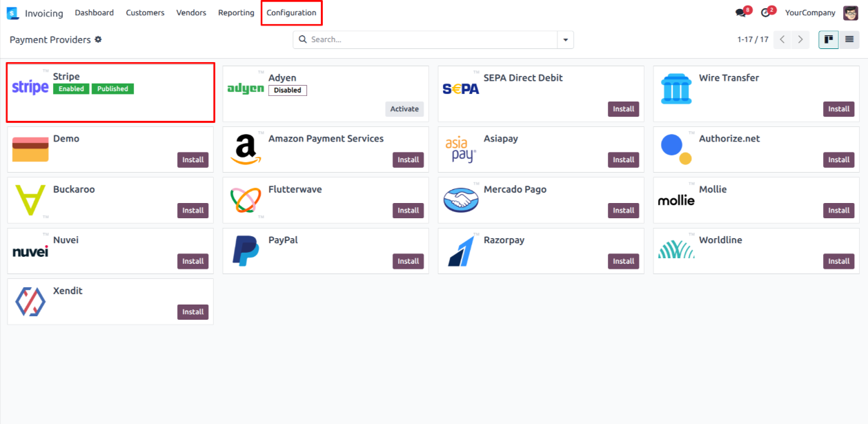Open Payment Providers gear settings icon
Image resolution: width=868 pixels, height=424 pixels.
point(98,40)
